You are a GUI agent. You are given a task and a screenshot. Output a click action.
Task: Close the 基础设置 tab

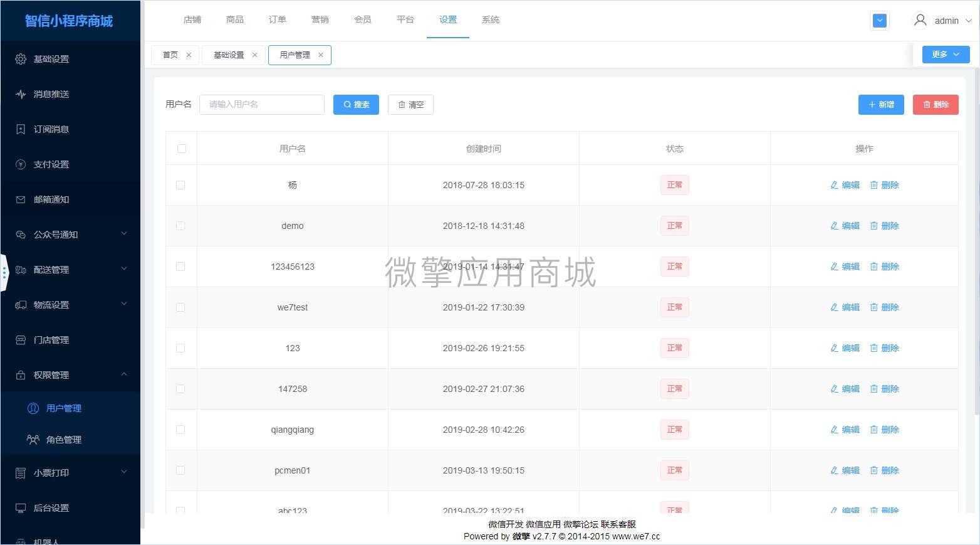click(254, 55)
